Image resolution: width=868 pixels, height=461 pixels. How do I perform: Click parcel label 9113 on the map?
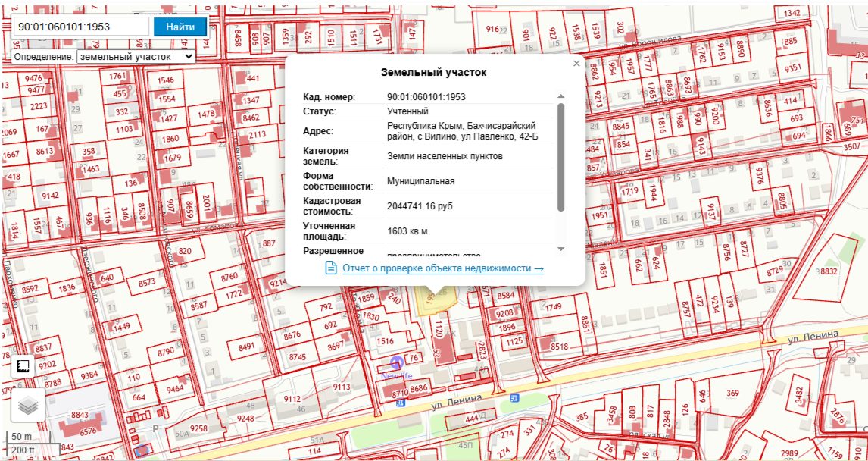[342, 387]
